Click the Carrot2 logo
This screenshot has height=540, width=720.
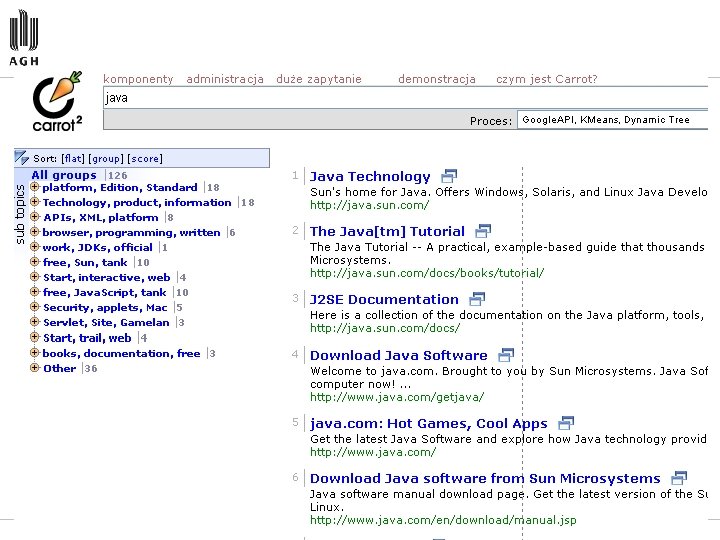[57, 101]
